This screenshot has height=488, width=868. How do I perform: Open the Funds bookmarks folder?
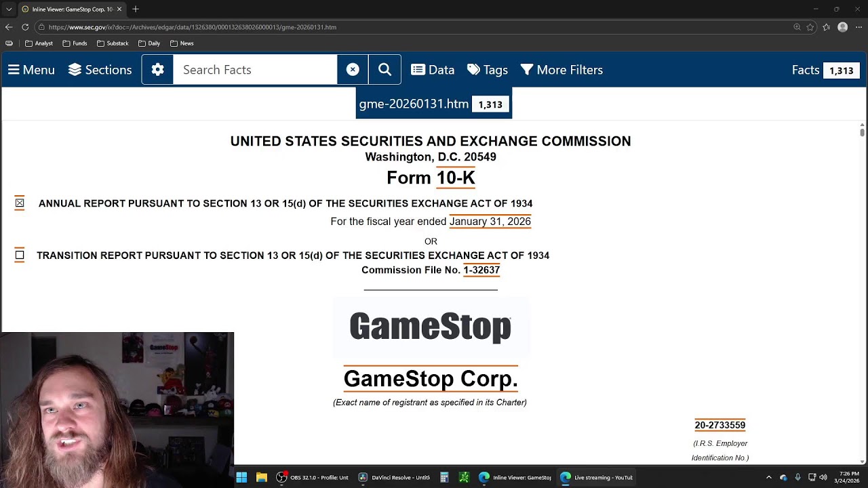pos(75,43)
